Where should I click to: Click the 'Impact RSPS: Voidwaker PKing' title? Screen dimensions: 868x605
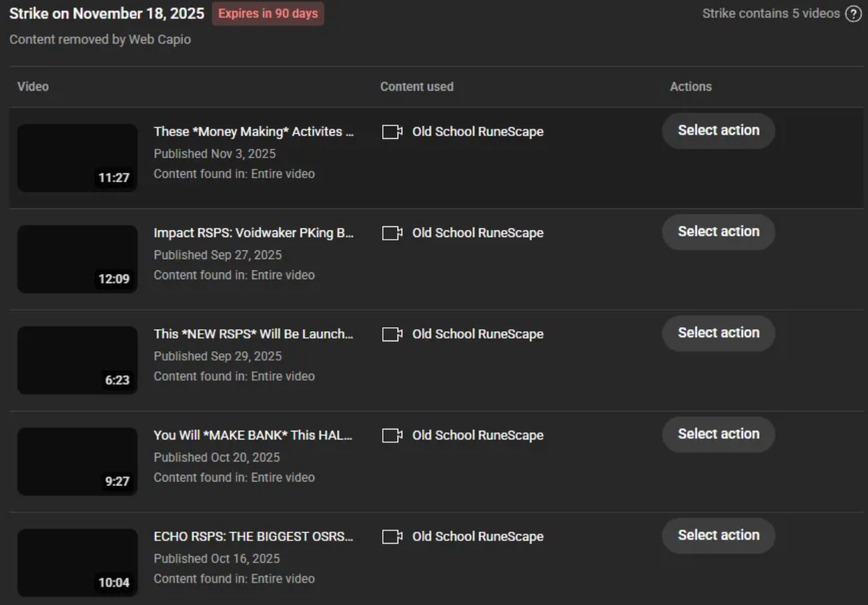coord(253,233)
